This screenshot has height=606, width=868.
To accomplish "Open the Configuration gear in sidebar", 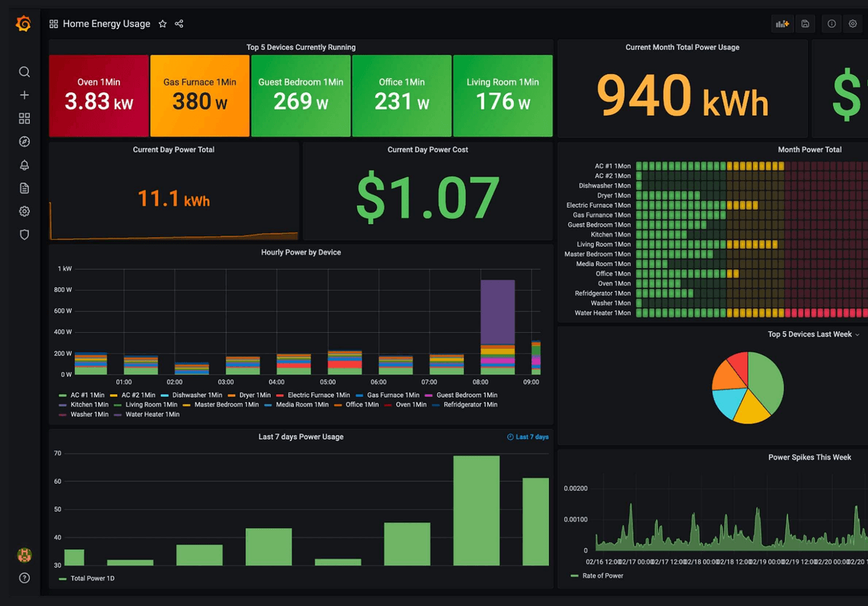I will click(25, 211).
